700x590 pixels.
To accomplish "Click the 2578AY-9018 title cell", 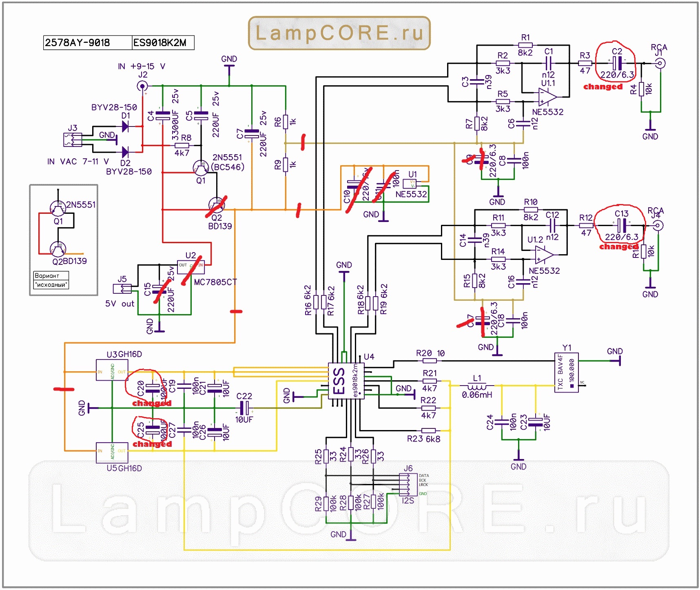I will click(x=88, y=42).
